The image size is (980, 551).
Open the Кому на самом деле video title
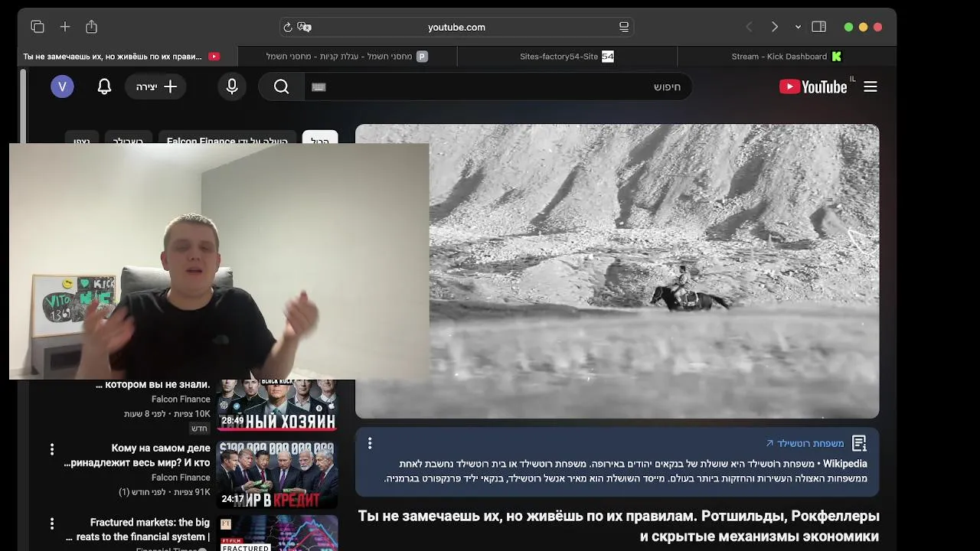point(137,455)
